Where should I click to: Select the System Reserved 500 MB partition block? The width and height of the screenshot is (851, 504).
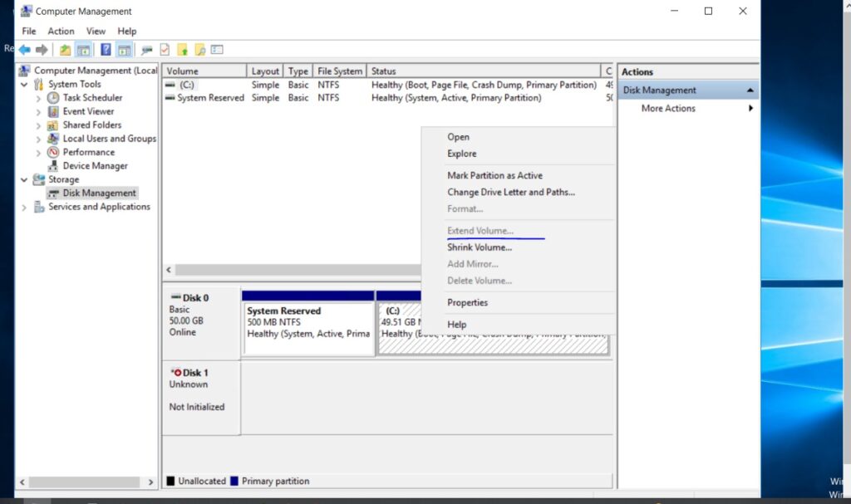tap(307, 323)
